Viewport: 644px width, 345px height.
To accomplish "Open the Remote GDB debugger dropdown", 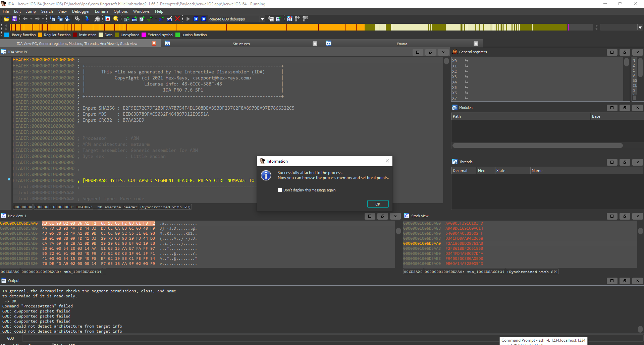I will [262, 19].
